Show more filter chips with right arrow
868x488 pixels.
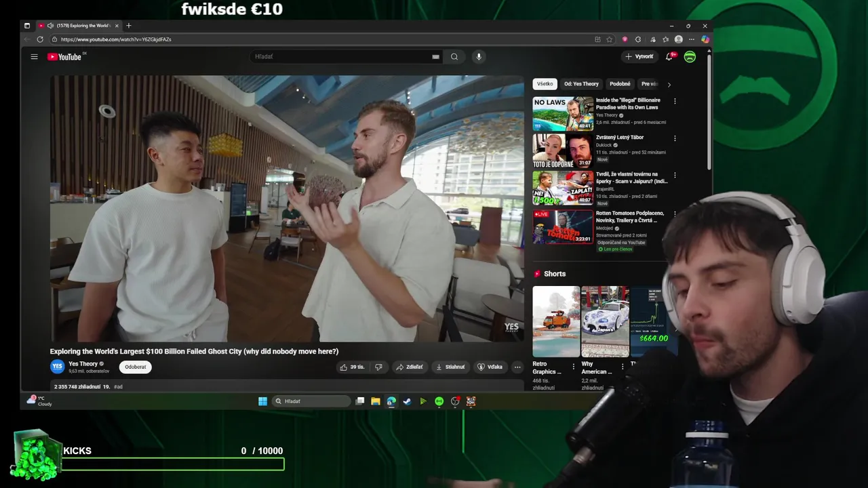[x=669, y=85]
